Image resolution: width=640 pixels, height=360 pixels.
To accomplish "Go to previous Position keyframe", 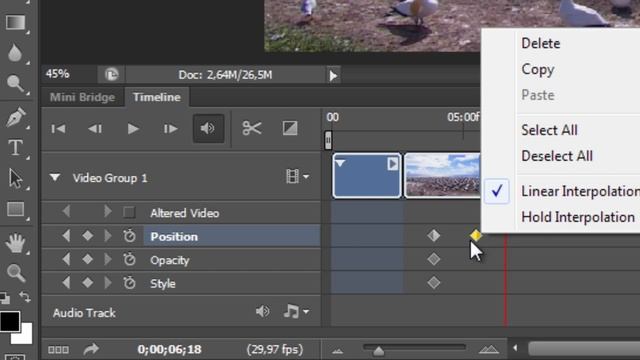I will (x=66, y=236).
